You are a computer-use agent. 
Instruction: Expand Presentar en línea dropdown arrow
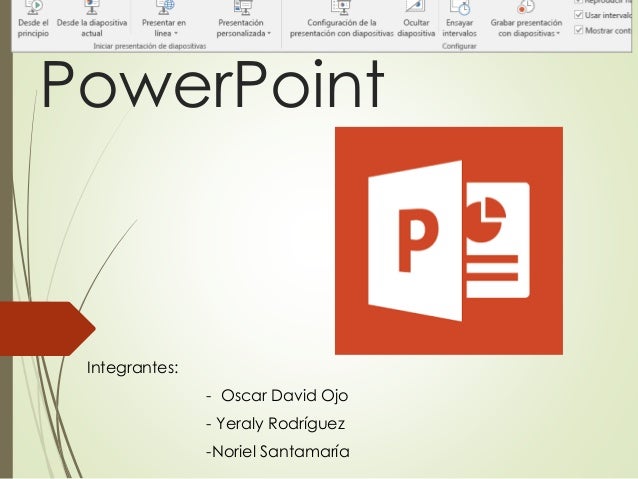point(176,33)
